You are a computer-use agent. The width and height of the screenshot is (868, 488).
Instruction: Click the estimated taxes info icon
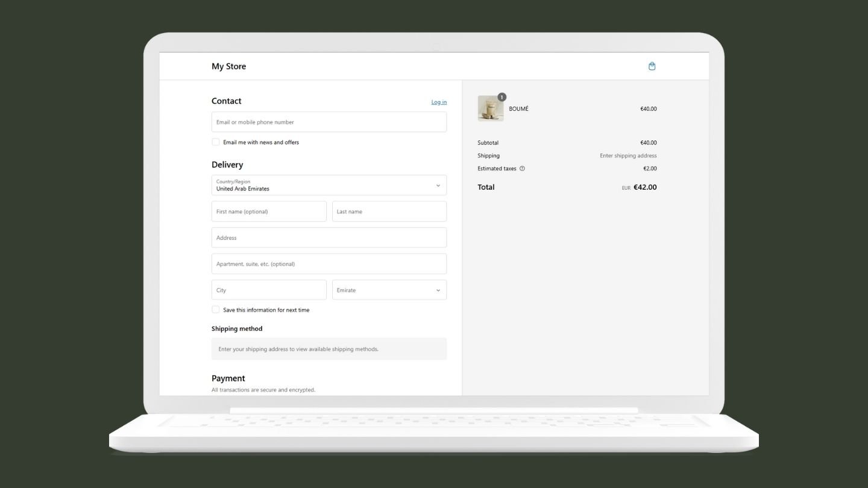coord(522,169)
